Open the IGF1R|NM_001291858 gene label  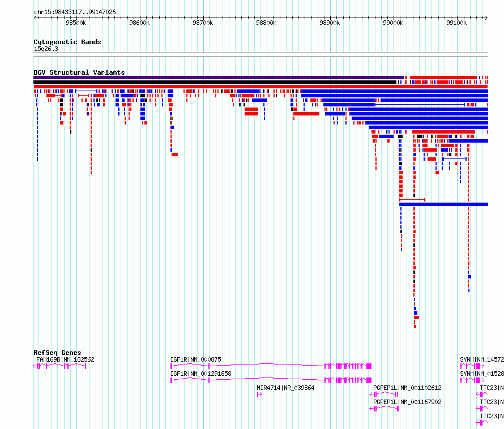pyautogui.click(x=201, y=374)
